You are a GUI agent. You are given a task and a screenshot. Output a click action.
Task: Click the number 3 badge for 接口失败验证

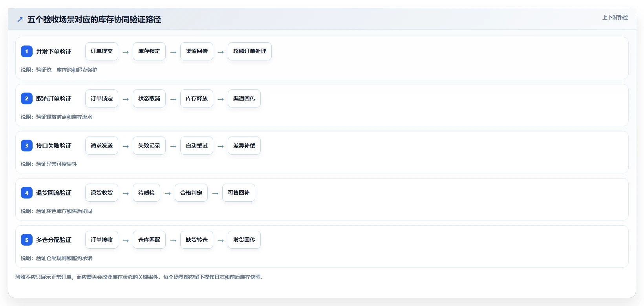tap(27, 146)
